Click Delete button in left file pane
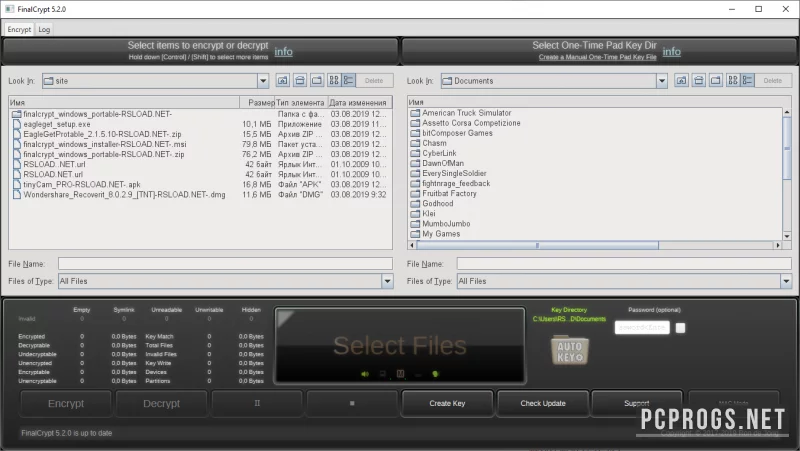 point(374,81)
